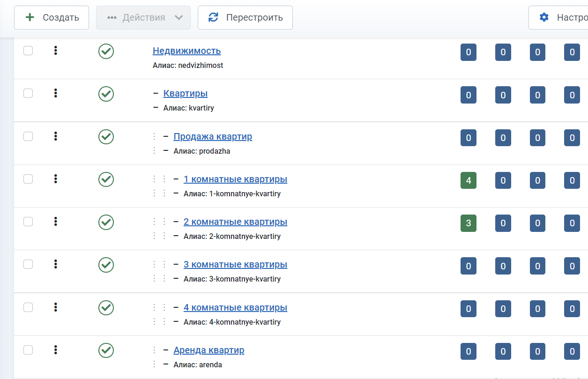Open three-dot menu for Продажа квартир row
588x379 pixels.
55,136
